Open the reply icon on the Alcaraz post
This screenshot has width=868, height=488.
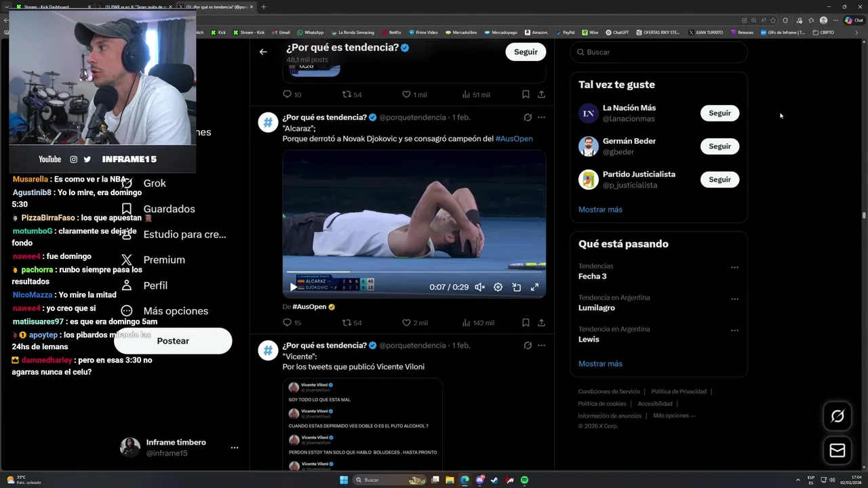287,323
